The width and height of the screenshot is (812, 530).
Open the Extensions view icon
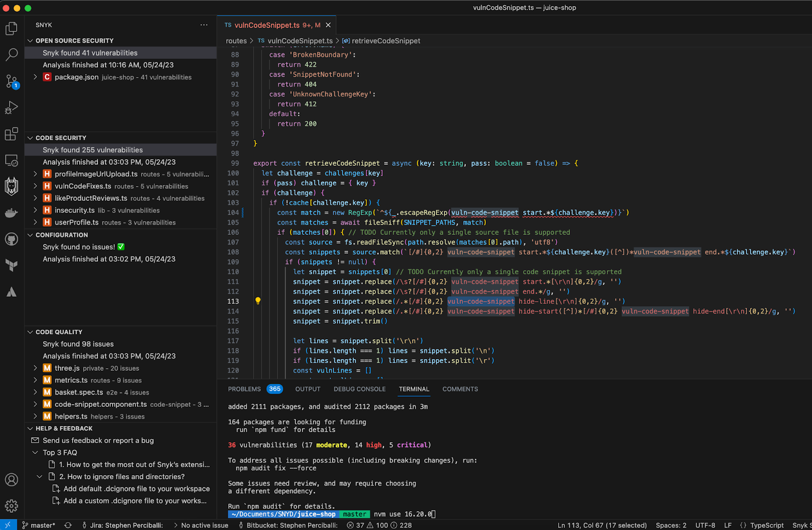point(11,134)
